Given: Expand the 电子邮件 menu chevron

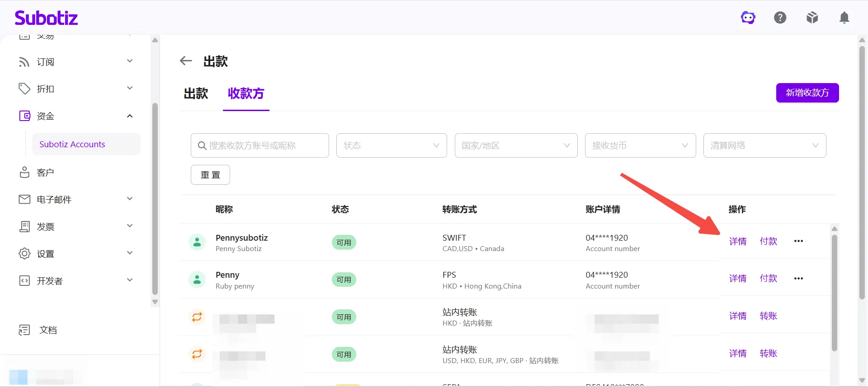Looking at the screenshot, I should tap(130, 199).
